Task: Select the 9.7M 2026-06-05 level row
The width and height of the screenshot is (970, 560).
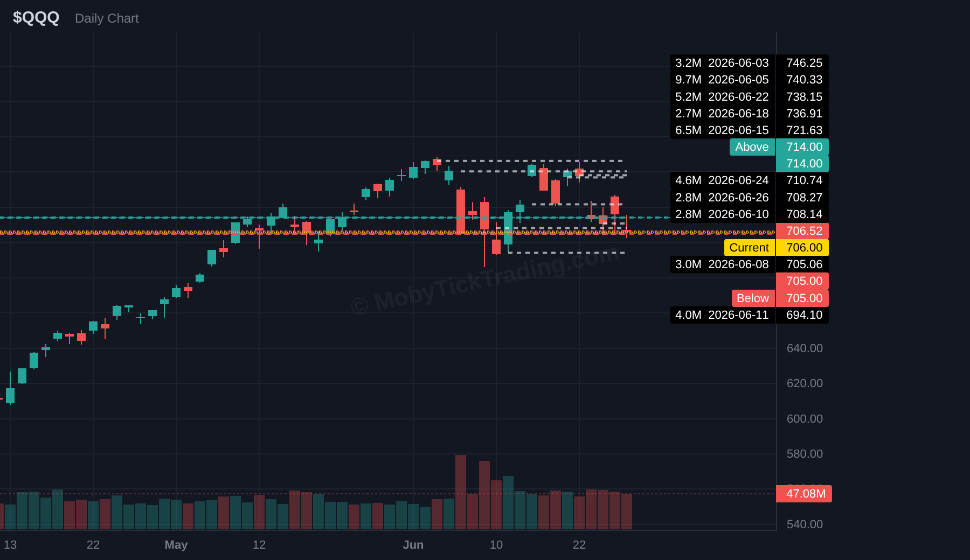Action: coord(750,80)
